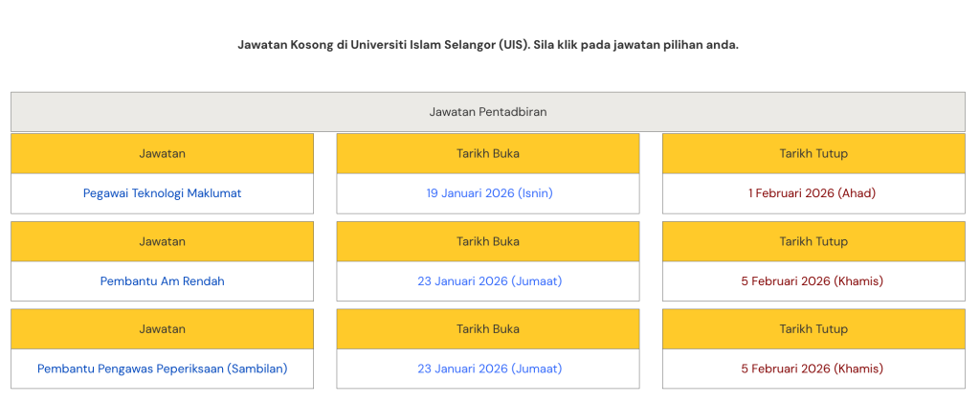Click Pembantu Am Rendah's 23 Januari opening date
The width and height of the screenshot is (980, 403).
coord(489,281)
